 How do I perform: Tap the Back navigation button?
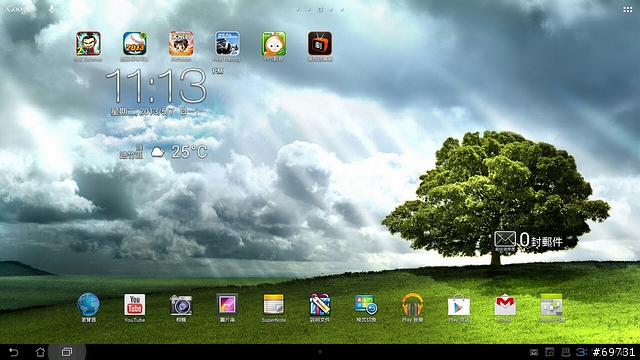point(13,352)
